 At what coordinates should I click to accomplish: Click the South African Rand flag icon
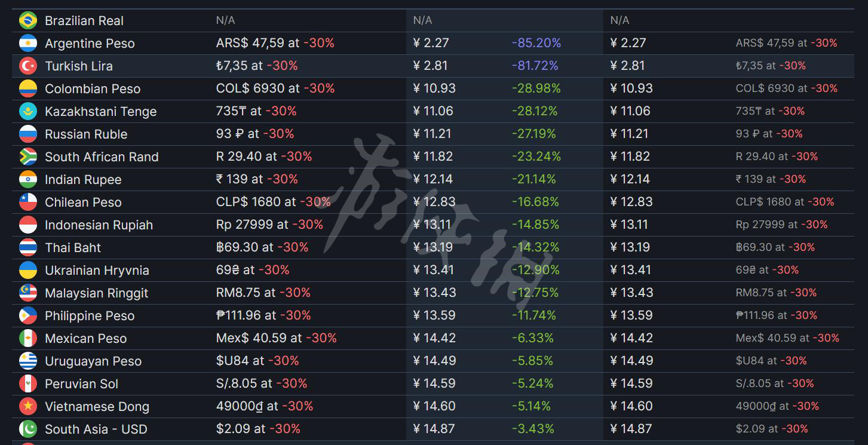(x=28, y=156)
